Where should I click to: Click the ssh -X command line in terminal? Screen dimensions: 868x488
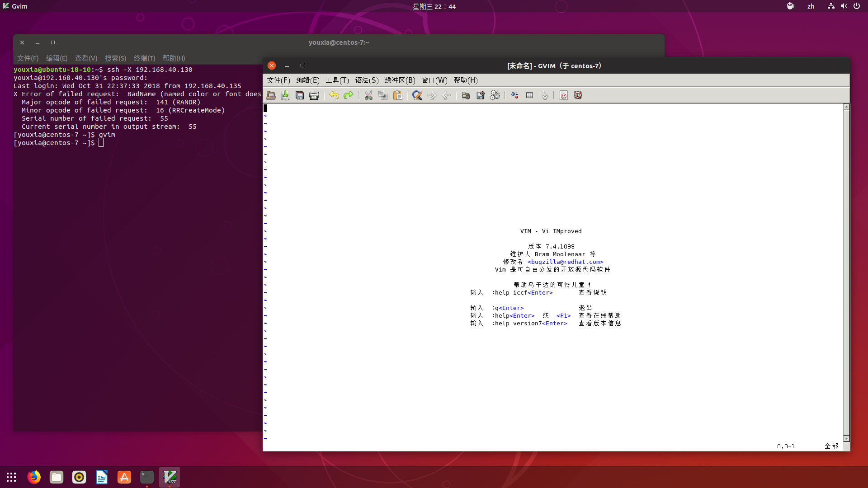(150, 70)
